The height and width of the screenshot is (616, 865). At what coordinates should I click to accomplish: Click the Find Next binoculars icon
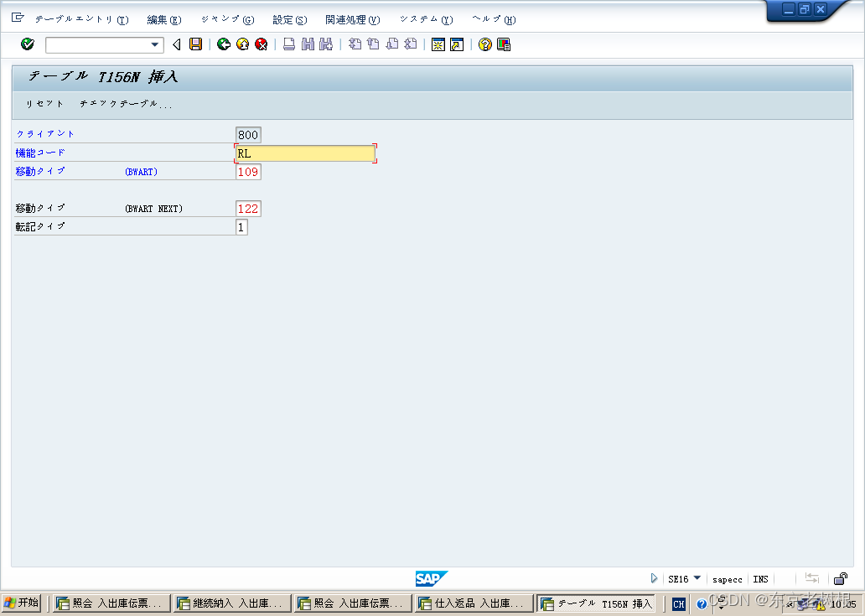tap(326, 44)
